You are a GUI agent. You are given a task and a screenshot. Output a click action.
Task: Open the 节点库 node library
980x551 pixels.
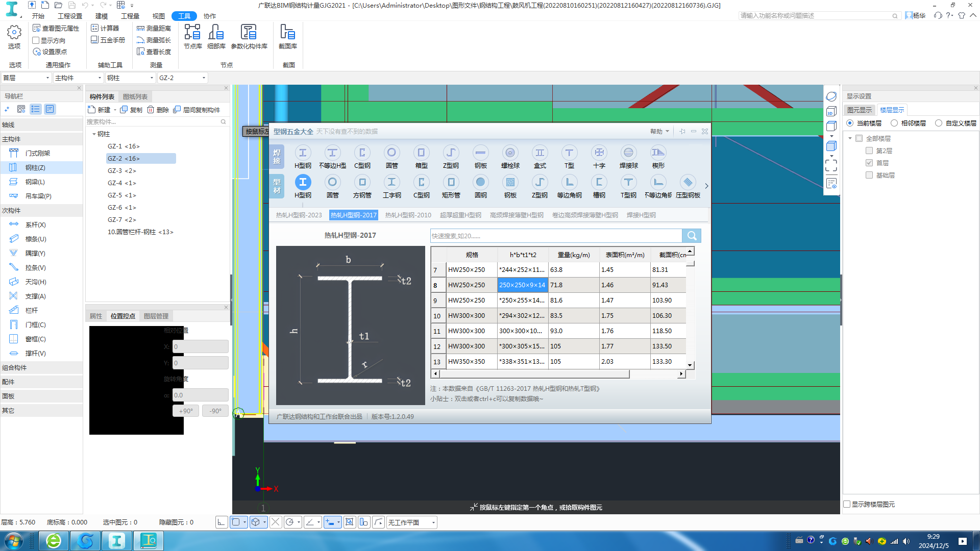point(192,36)
